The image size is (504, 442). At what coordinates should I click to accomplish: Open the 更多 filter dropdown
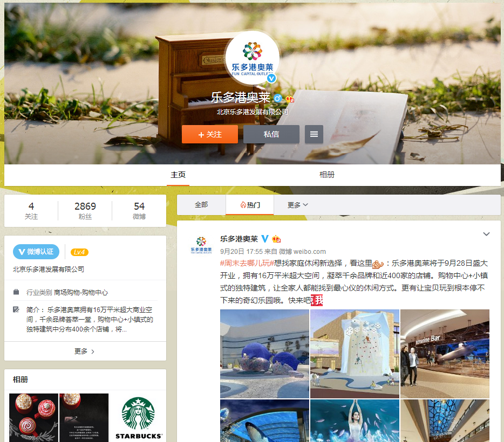(298, 205)
